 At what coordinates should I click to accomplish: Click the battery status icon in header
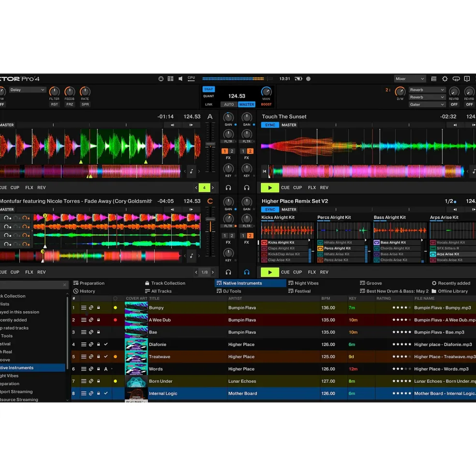coord(298,79)
